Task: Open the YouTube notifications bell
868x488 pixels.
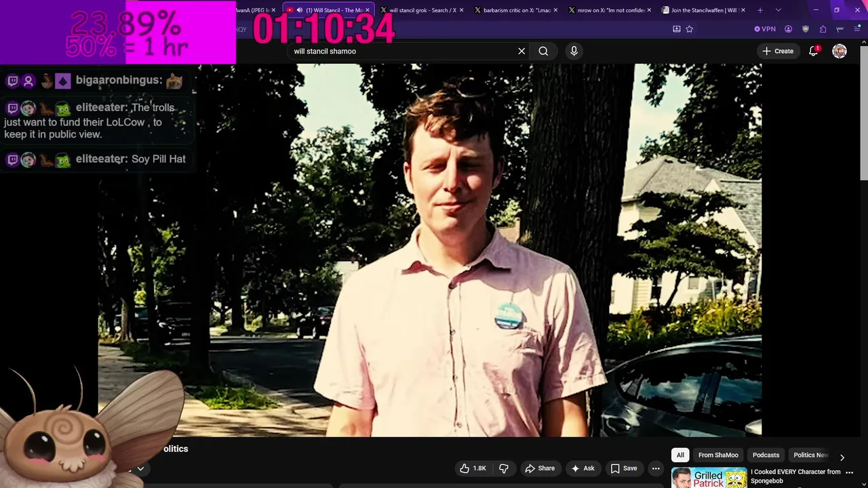Action: pos(814,51)
